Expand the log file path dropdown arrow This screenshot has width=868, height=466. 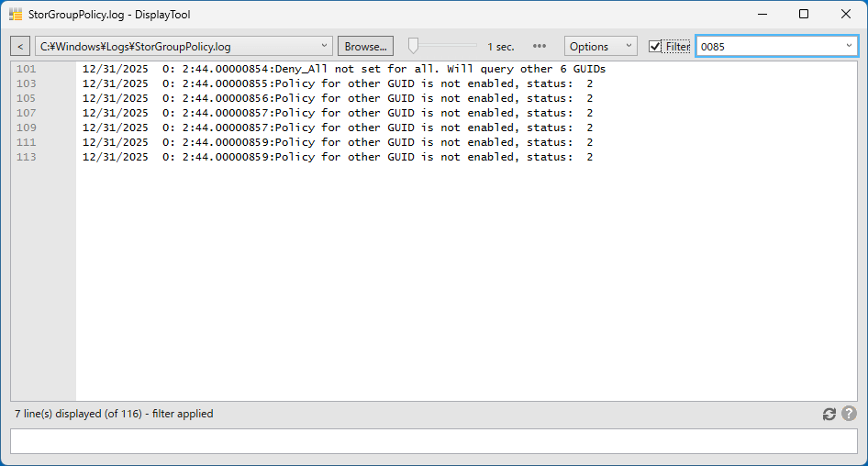(x=326, y=46)
